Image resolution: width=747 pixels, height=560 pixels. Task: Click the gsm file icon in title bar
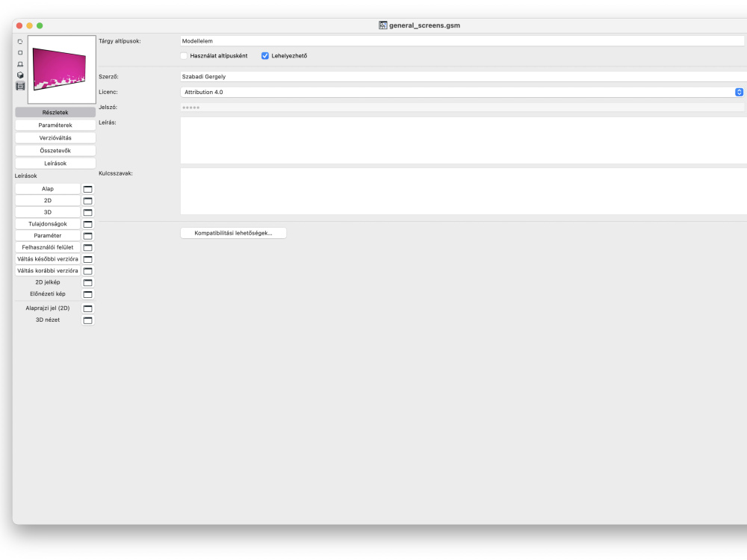coord(382,25)
